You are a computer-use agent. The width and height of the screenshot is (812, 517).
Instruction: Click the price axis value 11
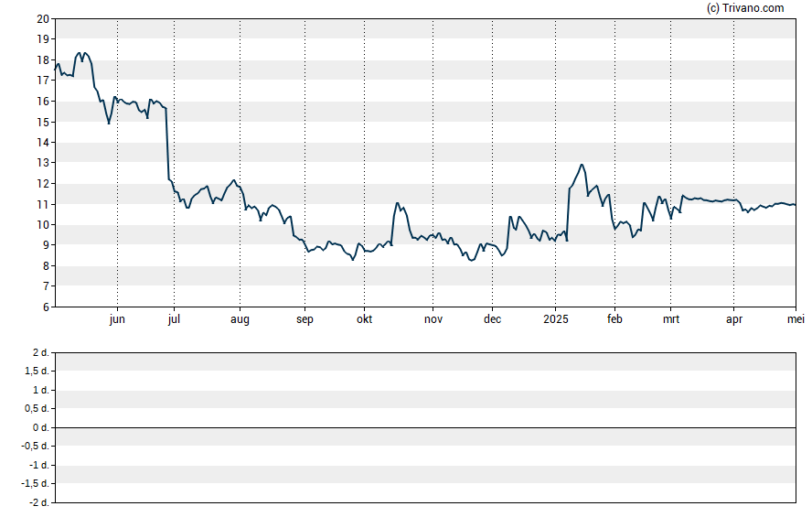(x=43, y=204)
